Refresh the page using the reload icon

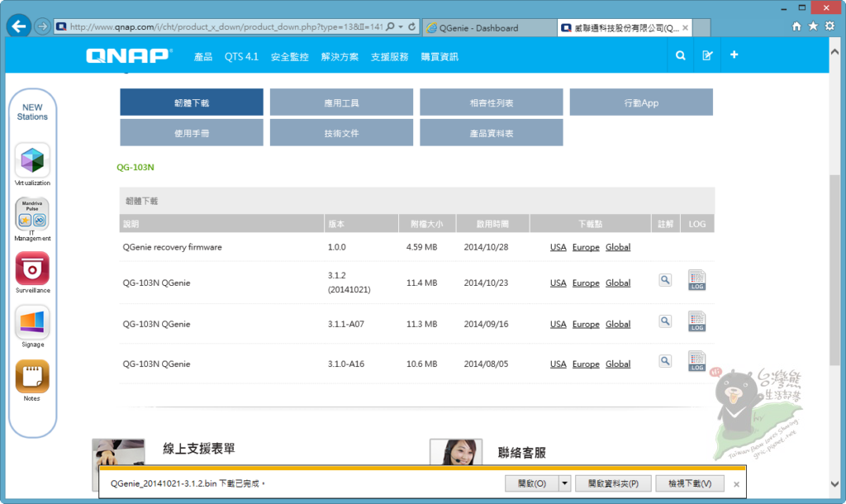[x=411, y=26]
